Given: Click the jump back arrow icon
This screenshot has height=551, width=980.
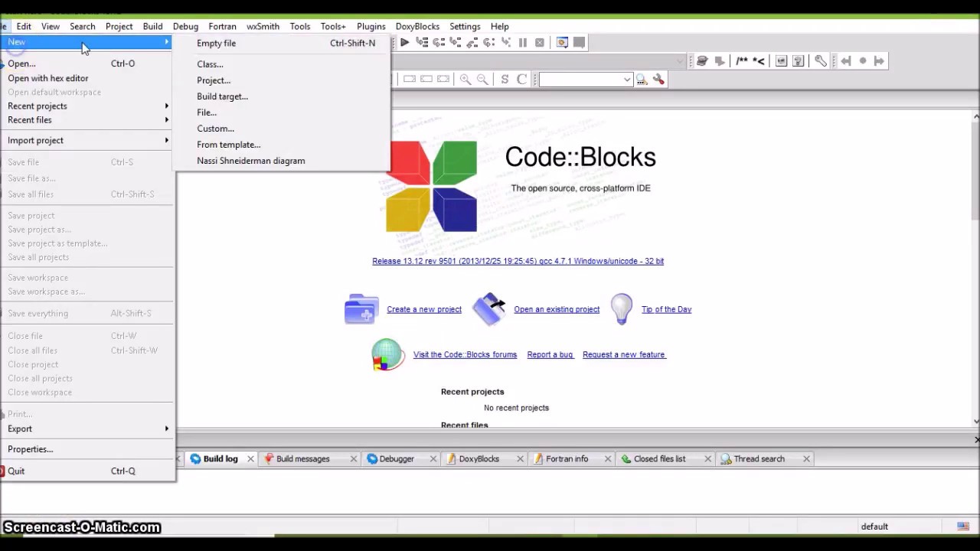Looking at the screenshot, I should 846,61.
